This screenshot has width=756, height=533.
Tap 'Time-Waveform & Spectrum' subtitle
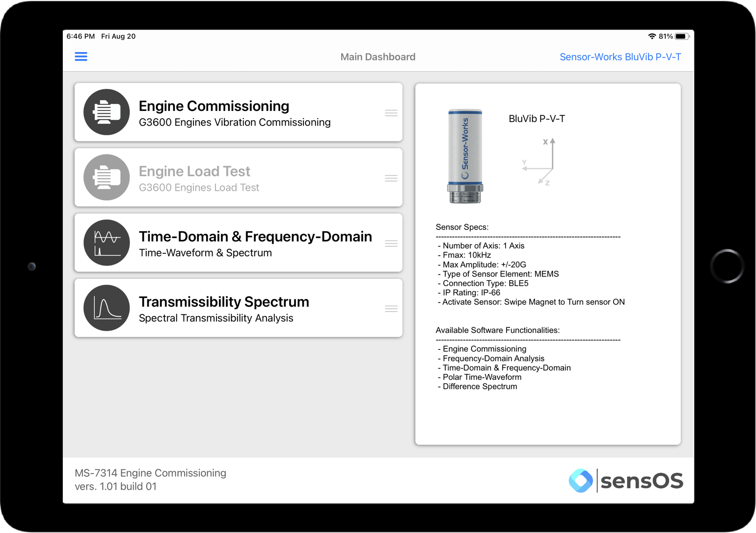[205, 253]
